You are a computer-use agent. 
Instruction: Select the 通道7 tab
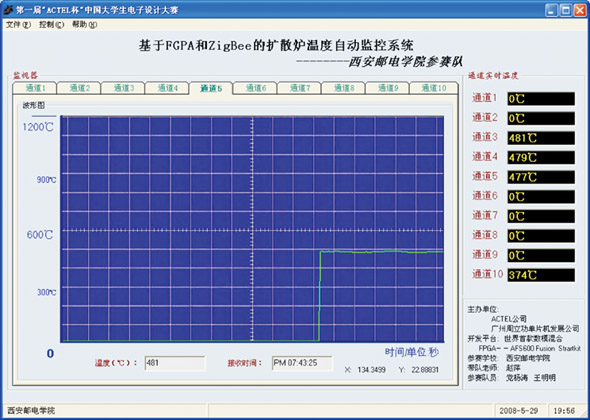coord(299,88)
